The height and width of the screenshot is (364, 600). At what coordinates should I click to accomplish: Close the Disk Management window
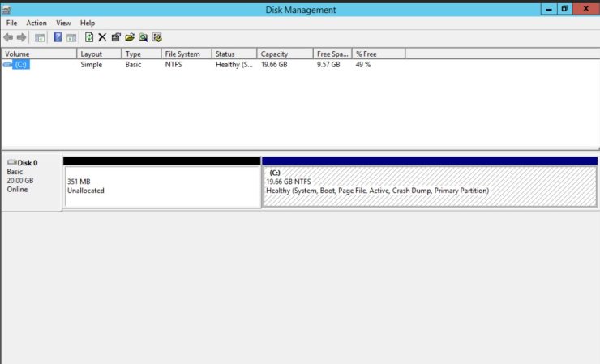point(586,9)
